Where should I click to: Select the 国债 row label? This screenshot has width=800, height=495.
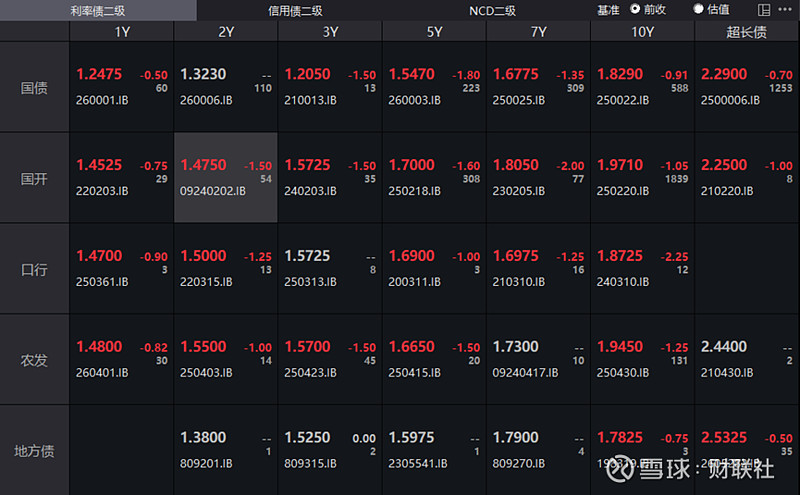tap(34, 88)
